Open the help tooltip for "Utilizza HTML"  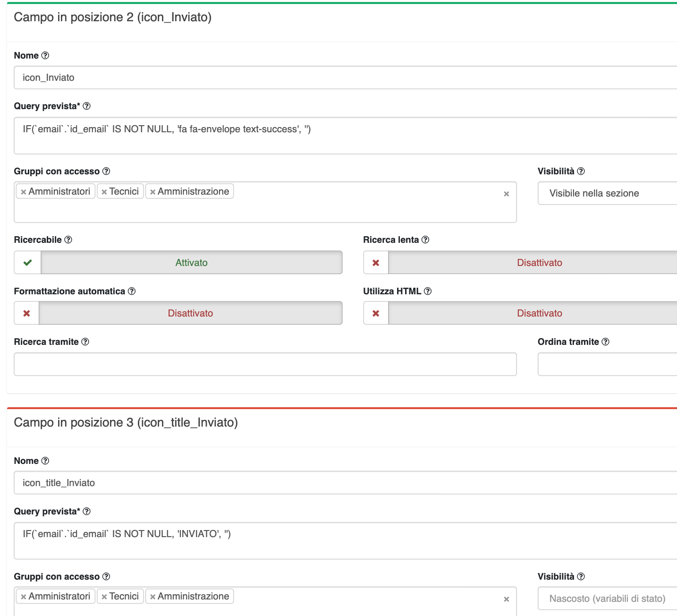[x=428, y=291]
